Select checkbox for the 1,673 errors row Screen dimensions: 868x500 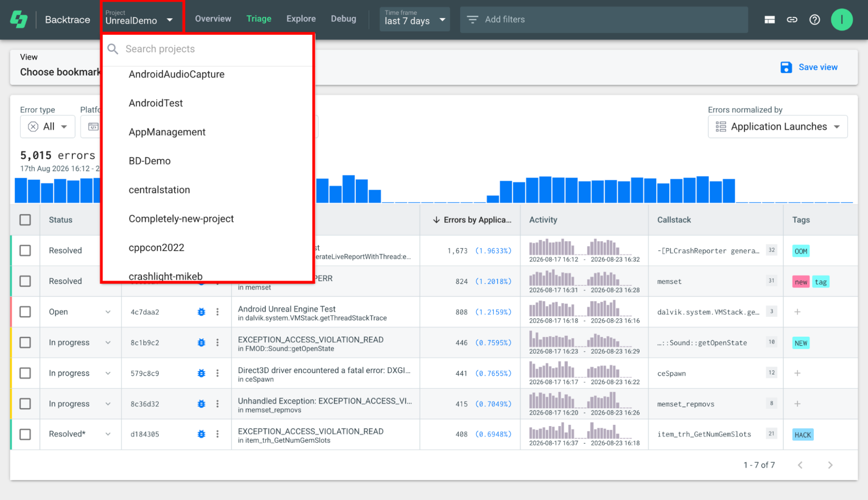point(25,251)
